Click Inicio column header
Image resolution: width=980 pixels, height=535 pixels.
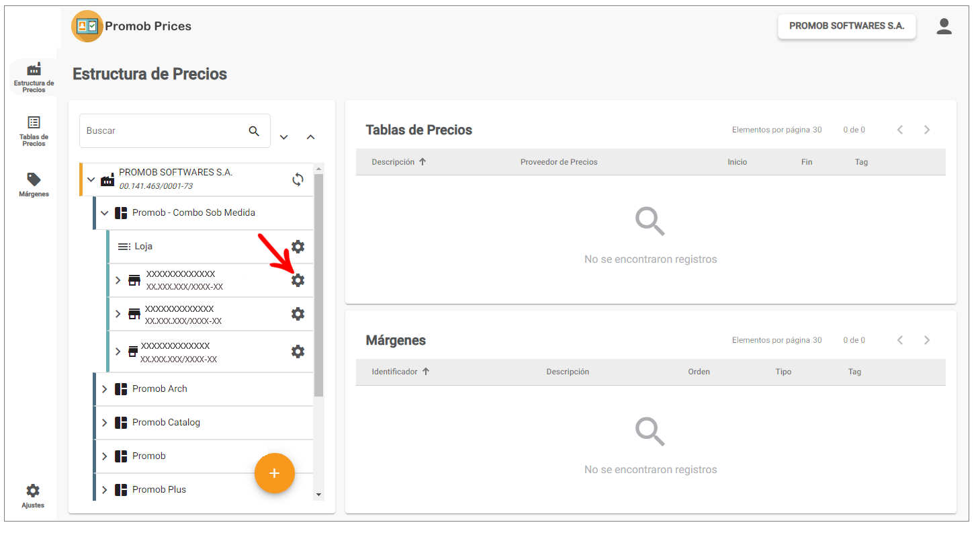pos(737,162)
